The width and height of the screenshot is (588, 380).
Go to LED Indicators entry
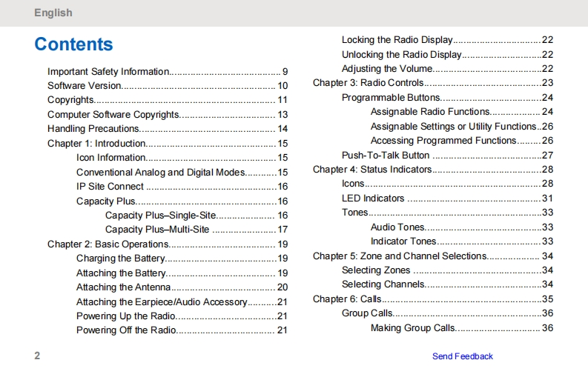[373, 199]
